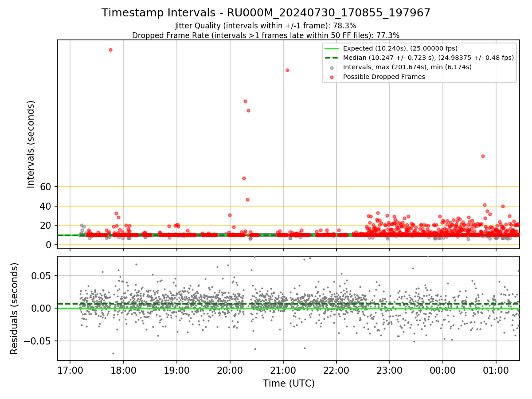Click the 'Possible Dropped Frames' legend entry
Viewport: 532px width, 399px height.
384,77
